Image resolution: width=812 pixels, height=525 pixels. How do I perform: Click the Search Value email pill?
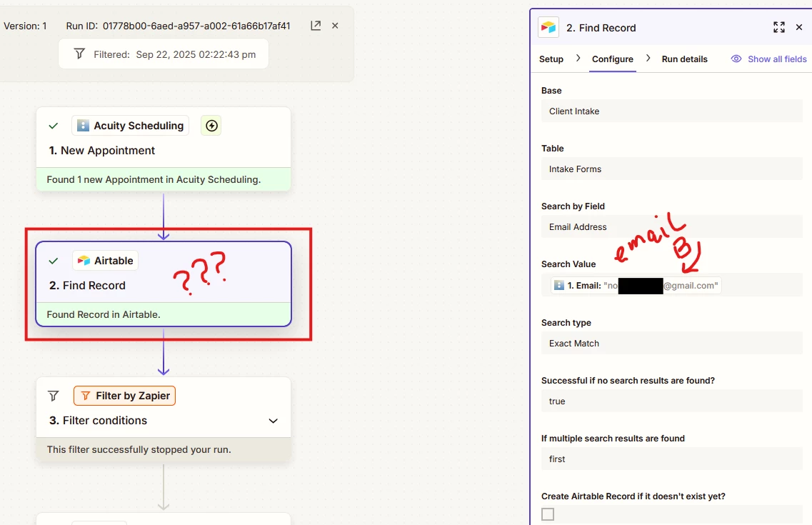point(636,285)
